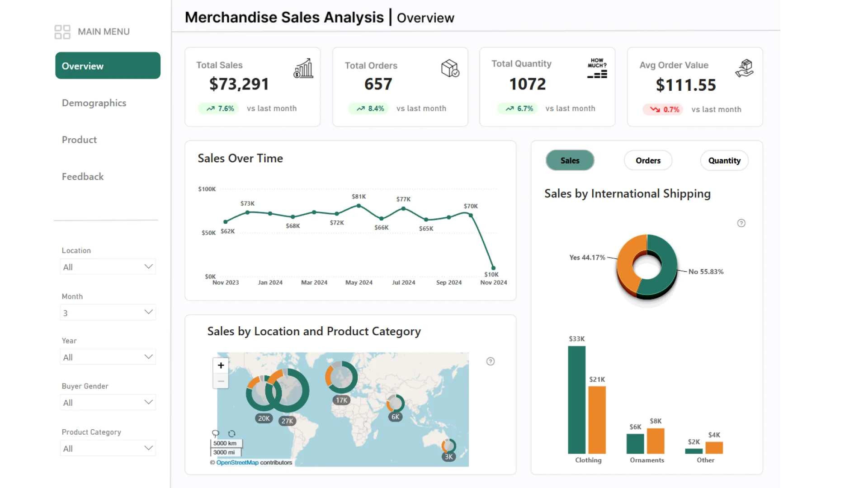Open the Year dropdown
Image resolution: width=868 pixels, height=488 pixels.
[108, 357]
